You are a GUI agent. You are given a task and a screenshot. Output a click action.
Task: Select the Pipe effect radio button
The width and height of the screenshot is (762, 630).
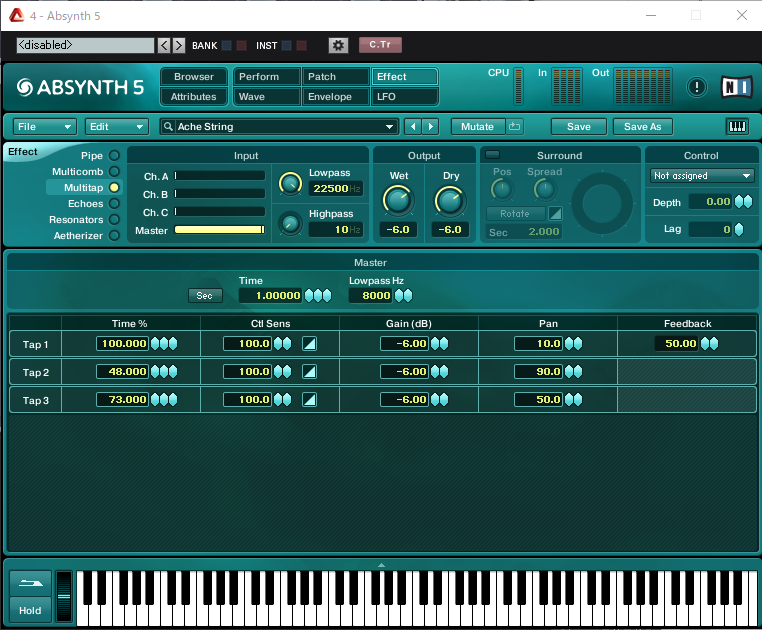click(x=114, y=156)
